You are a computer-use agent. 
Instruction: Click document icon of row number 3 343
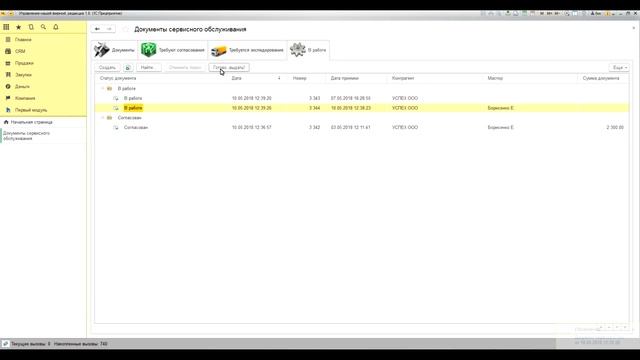point(116,98)
